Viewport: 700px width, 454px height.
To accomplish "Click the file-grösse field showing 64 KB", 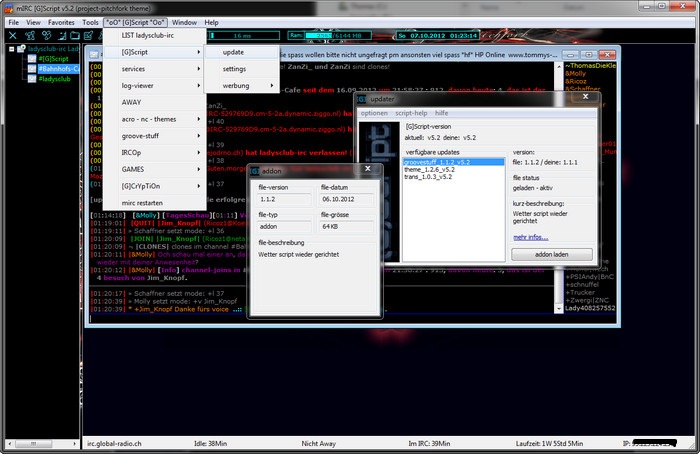I will [347, 227].
